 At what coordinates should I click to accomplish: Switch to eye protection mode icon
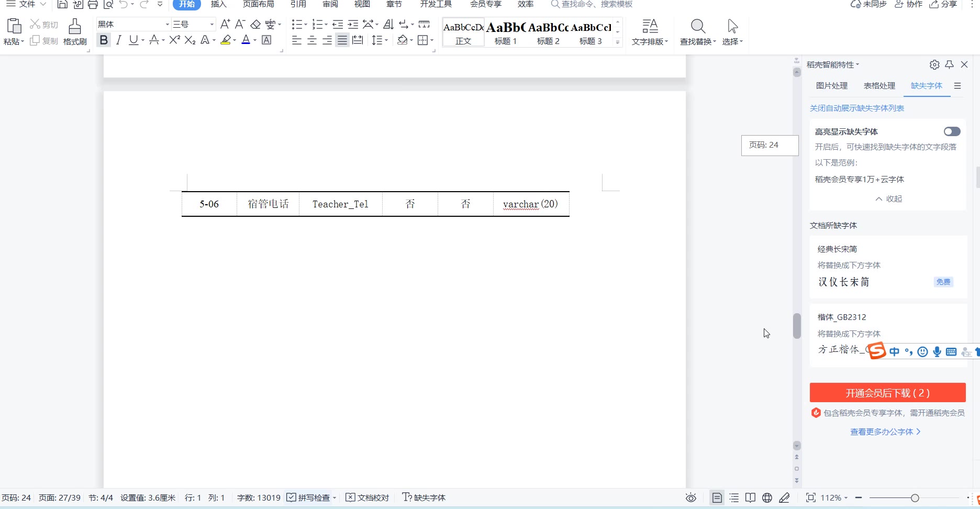tap(691, 497)
